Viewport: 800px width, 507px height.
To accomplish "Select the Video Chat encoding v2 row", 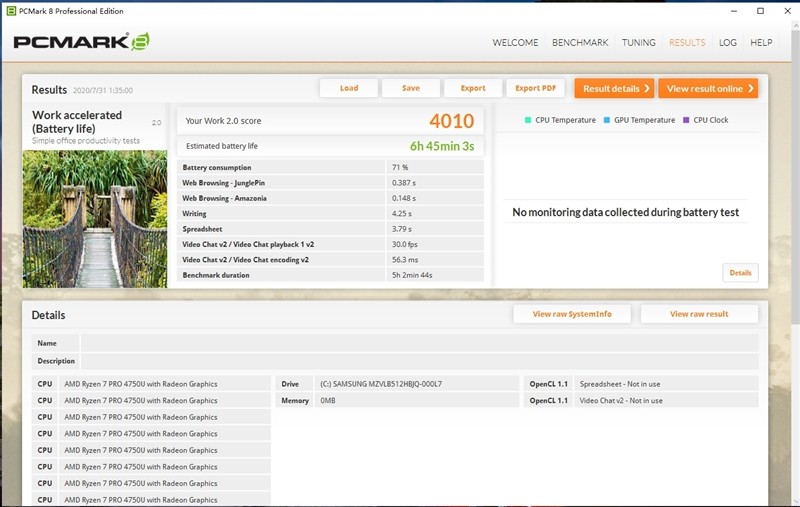I will tap(330, 260).
